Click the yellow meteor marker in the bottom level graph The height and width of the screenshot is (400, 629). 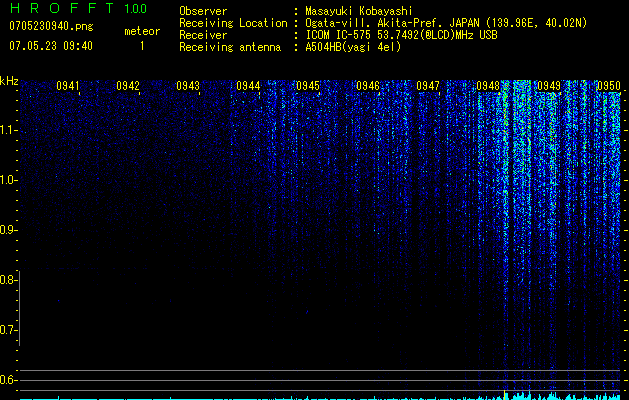pyautogui.click(x=504, y=394)
